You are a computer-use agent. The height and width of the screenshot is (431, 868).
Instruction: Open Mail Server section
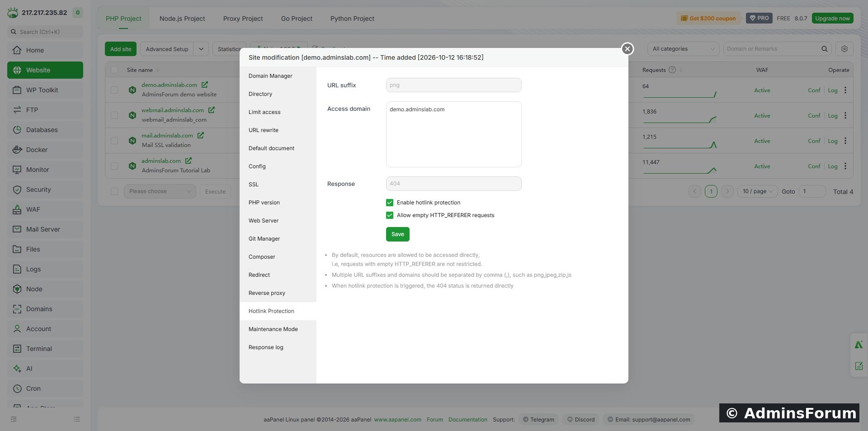tap(45, 229)
